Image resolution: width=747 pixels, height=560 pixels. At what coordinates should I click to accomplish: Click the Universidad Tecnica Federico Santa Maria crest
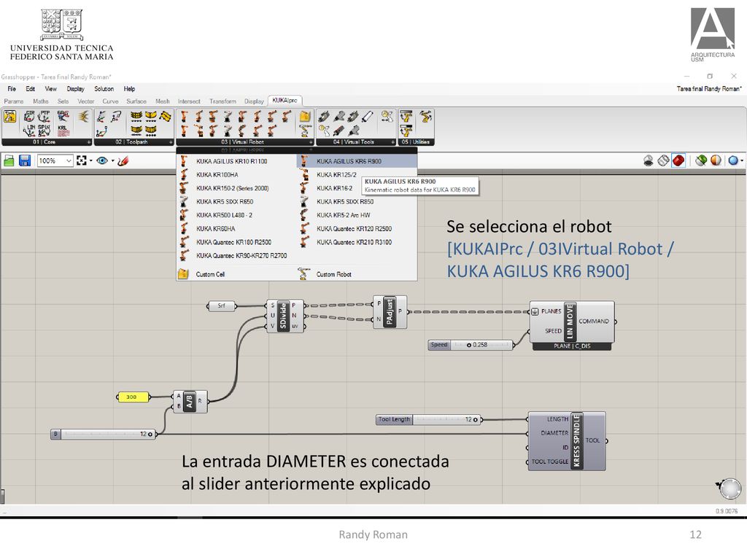point(62,24)
